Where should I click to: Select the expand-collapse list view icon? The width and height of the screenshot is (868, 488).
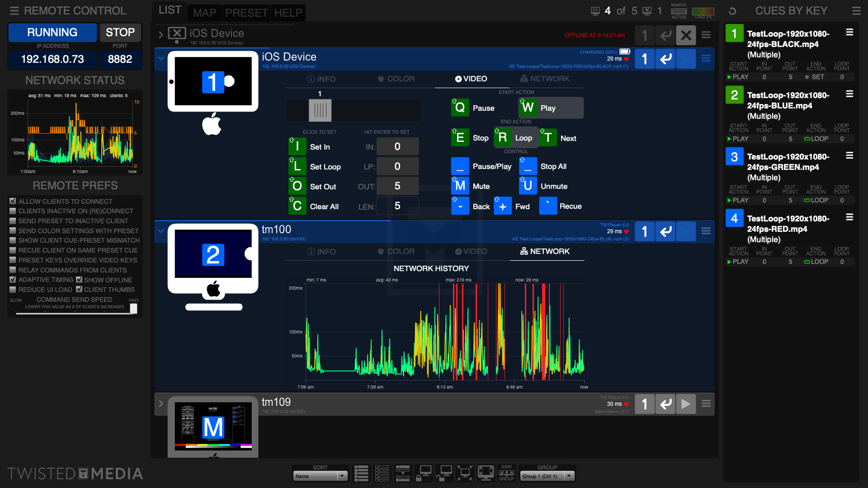(x=402, y=473)
